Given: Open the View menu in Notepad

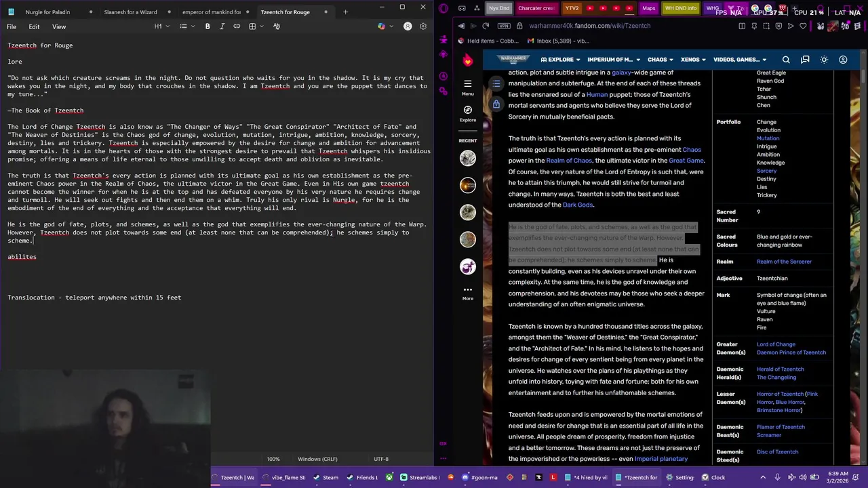Looking at the screenshot, I should coord(59,26).
